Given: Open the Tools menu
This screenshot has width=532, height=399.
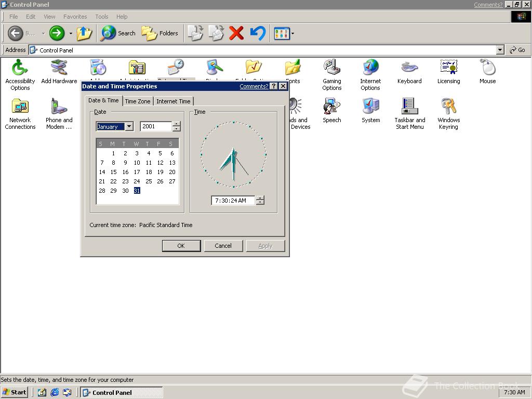Looking at the screenshot, I should pos(101,17).
